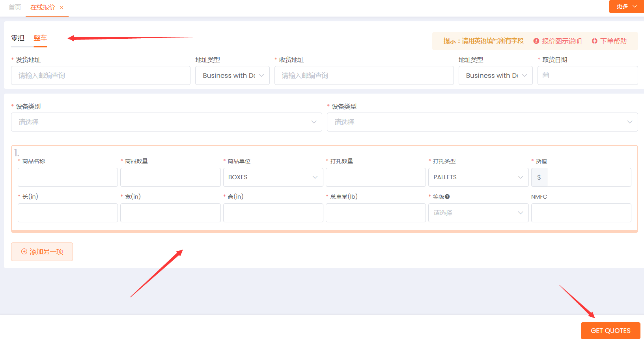644x342 pixels.
Task: Open the 打托类型 PALLETS dropdown
Action: coord(478,177)
